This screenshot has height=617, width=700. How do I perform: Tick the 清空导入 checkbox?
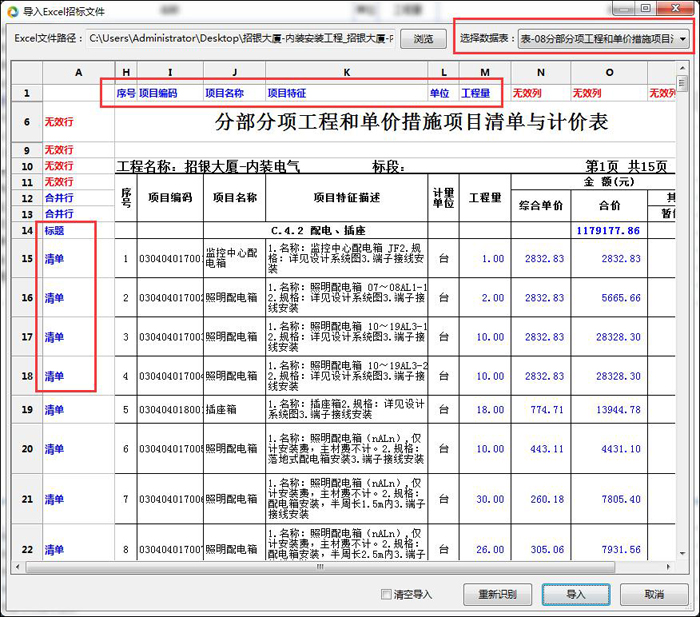click(387, 594)
